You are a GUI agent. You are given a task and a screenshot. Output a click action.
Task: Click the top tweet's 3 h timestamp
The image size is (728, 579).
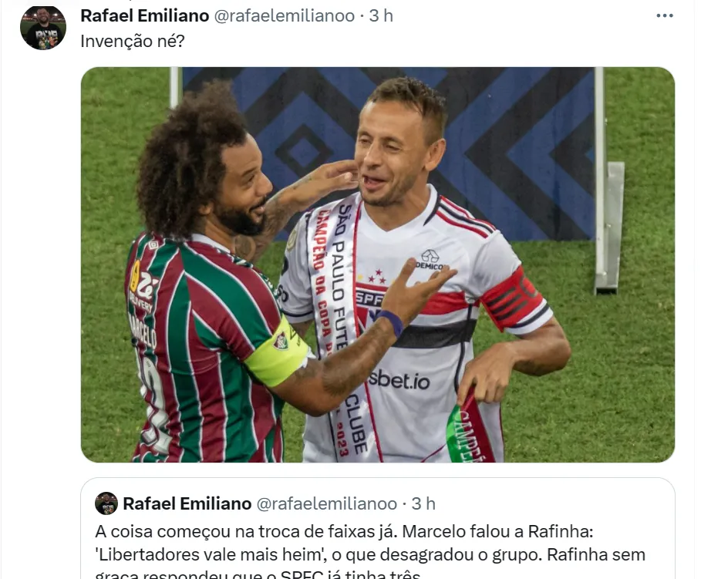point(381,15)
